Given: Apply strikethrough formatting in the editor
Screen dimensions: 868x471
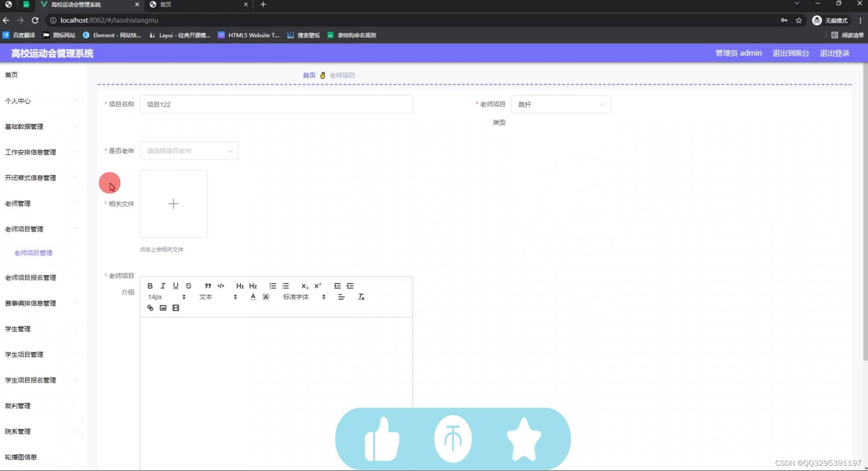Looking at the screenshot, I should tap(188, 286).
